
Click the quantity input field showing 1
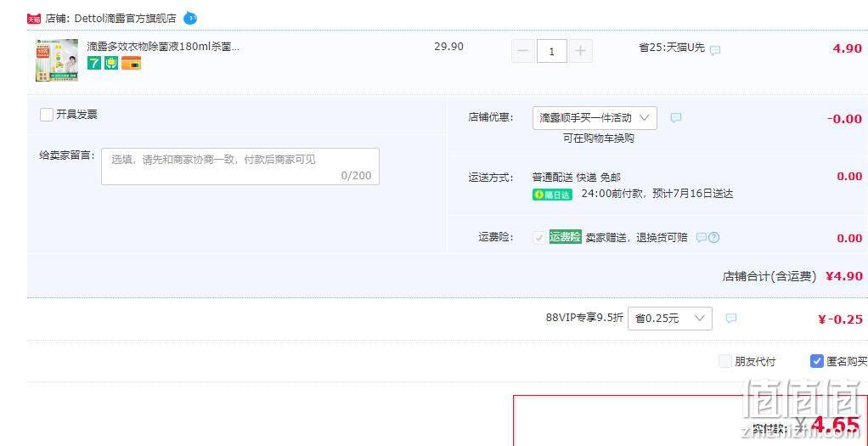pyautogui.click(x=552, y=51)
